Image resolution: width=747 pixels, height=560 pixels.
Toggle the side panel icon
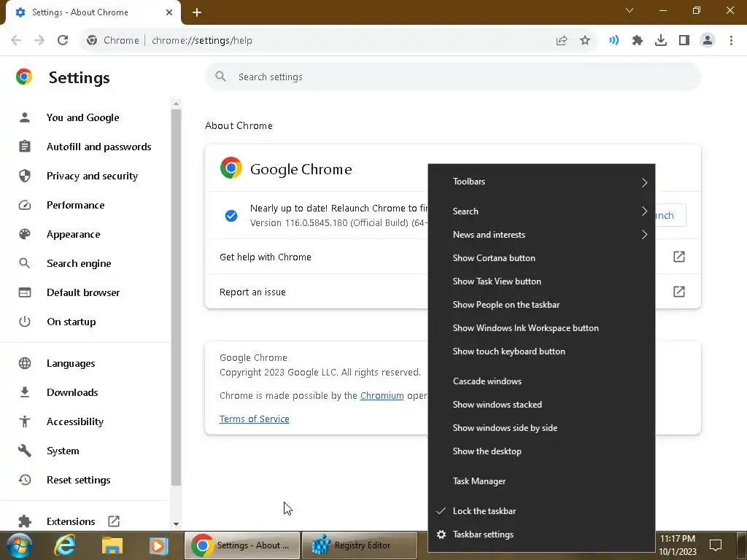tap(684, 41)
